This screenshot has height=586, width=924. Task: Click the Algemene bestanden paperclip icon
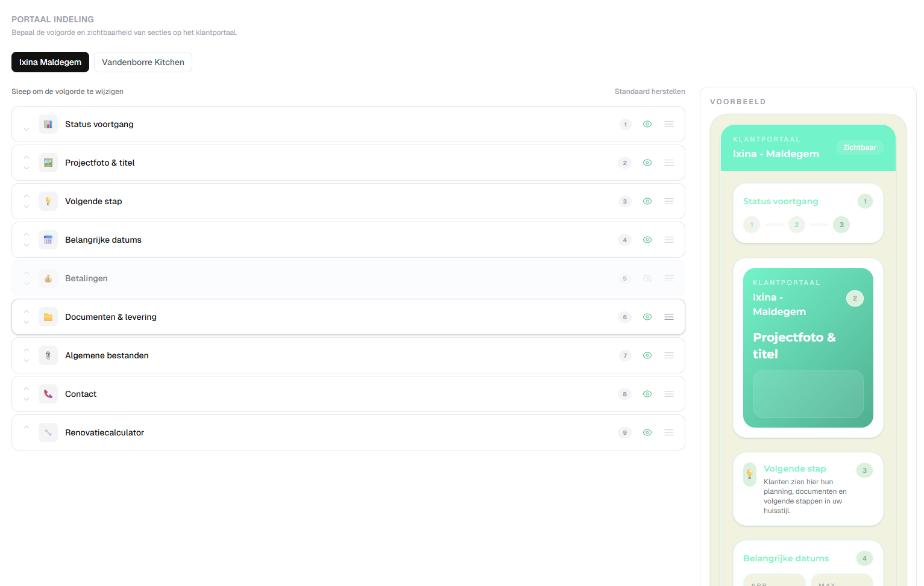(x=48, y=355)
